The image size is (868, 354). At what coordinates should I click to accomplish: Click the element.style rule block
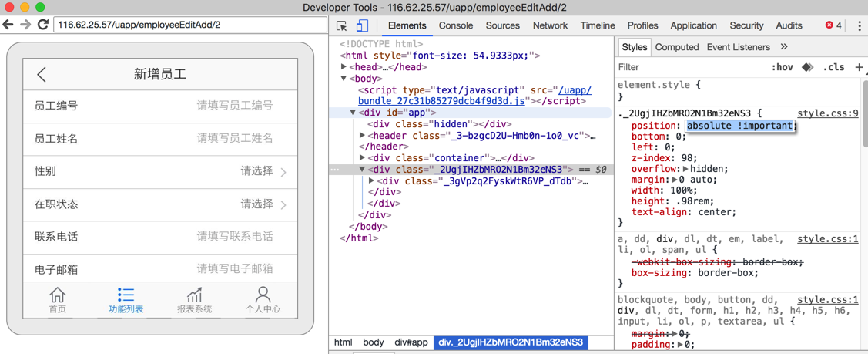pos(660,91)
